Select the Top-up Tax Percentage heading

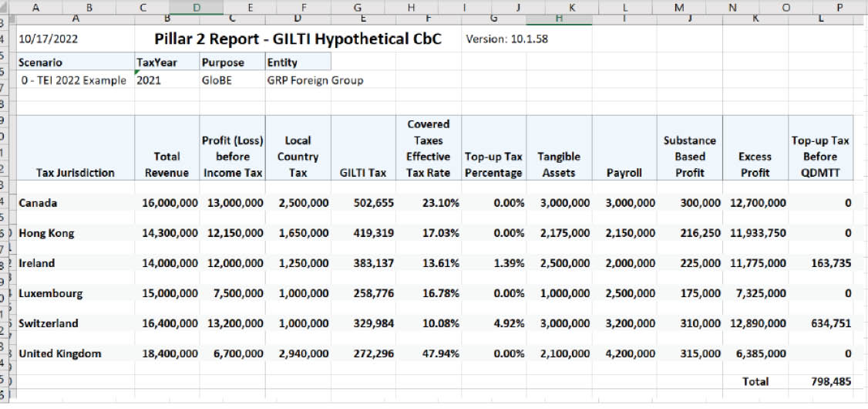[x=494, y=148]
